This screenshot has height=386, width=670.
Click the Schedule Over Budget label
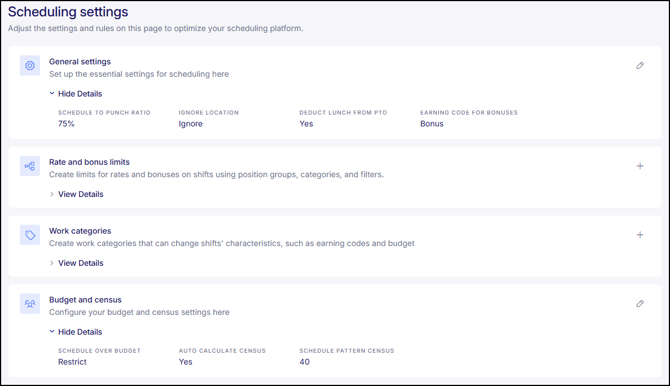(x=99, y=351)
